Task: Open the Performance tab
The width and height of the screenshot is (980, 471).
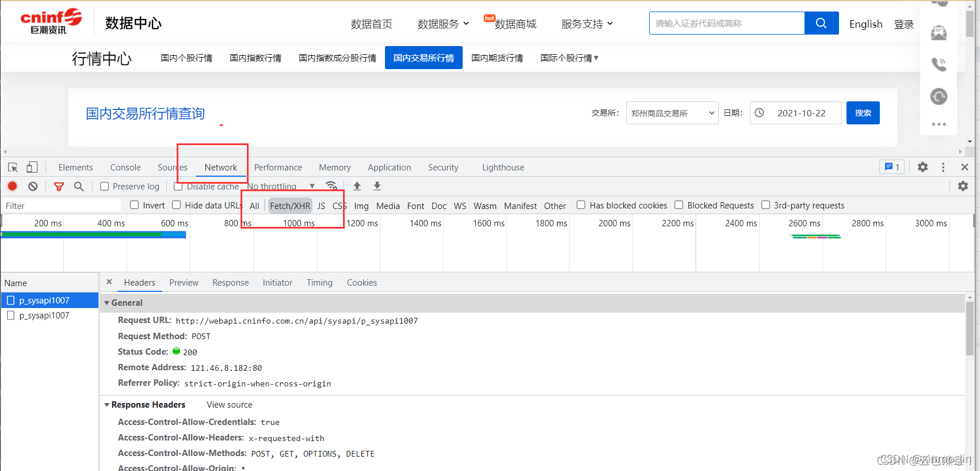Action: click(x=278, y=168)
